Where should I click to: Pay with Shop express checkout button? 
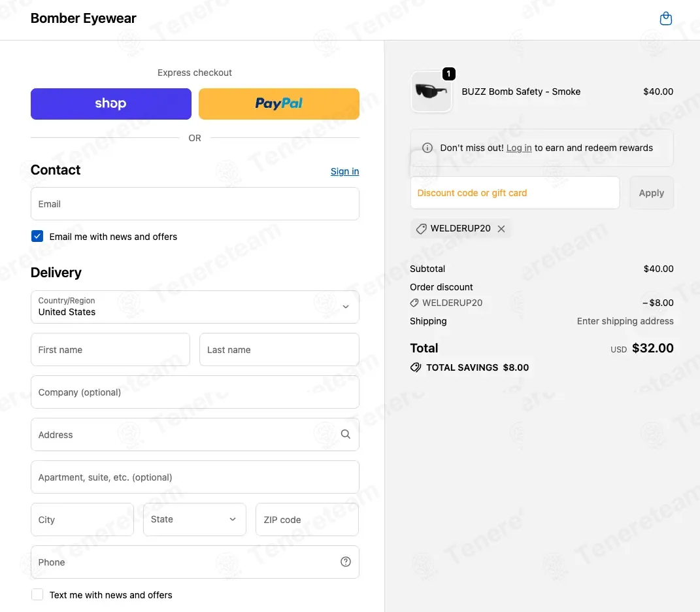point(110,104)
